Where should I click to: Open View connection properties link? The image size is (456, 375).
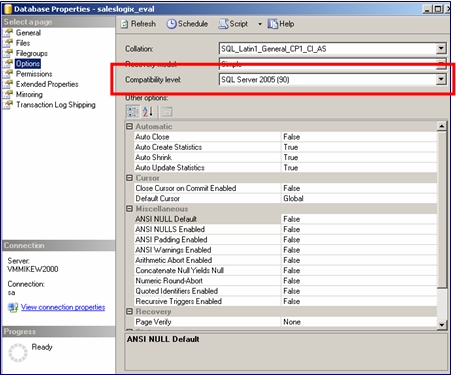63,307
